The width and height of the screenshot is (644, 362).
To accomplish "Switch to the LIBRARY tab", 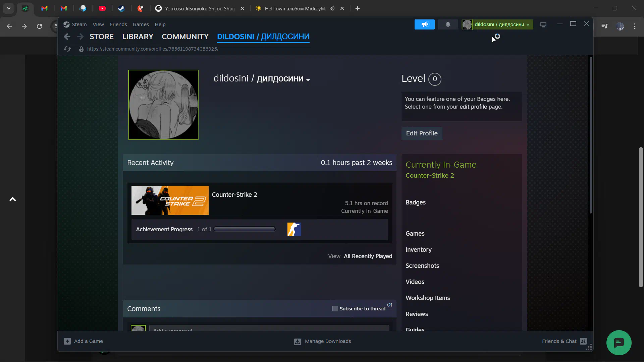I will tap(138, 37).
